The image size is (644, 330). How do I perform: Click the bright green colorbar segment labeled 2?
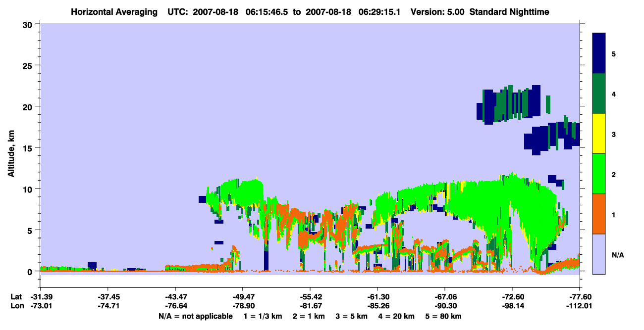coord(599,174)
